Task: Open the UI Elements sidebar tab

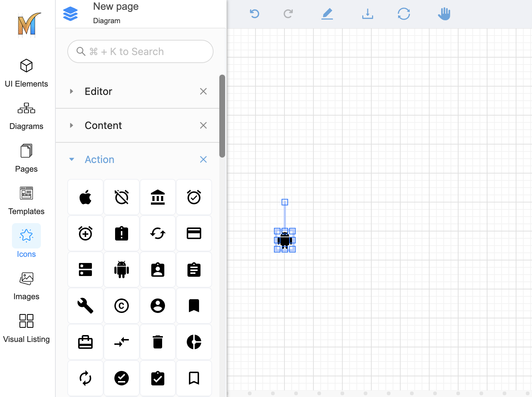Action: pos(26,73)
